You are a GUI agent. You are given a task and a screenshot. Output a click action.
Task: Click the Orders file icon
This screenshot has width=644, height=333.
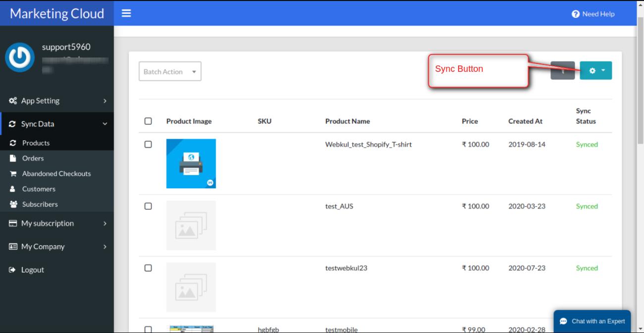13,159
